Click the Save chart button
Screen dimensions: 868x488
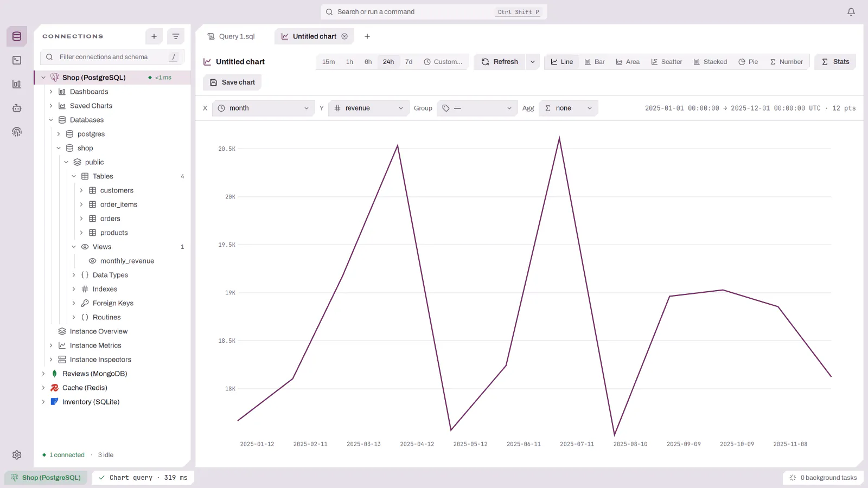pos(232,82)
